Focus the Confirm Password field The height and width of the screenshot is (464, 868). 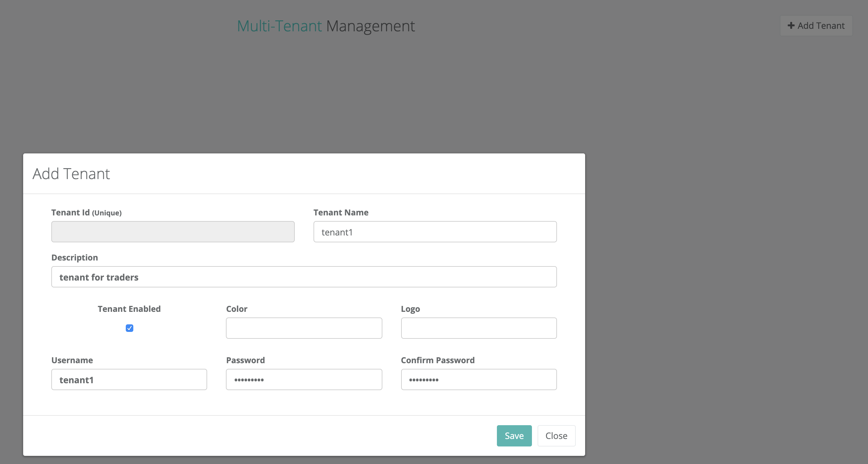[478, 379]
